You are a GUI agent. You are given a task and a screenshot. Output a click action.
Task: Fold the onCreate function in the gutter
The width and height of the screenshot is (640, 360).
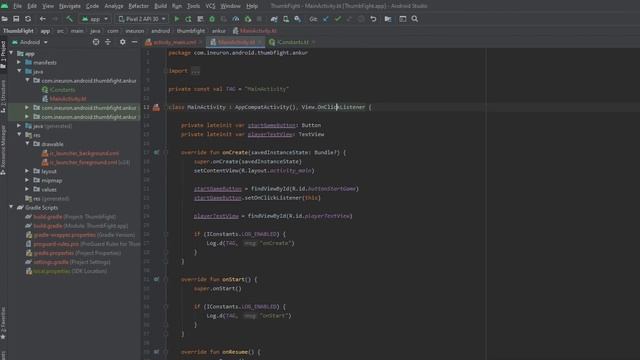pos(166,152)
